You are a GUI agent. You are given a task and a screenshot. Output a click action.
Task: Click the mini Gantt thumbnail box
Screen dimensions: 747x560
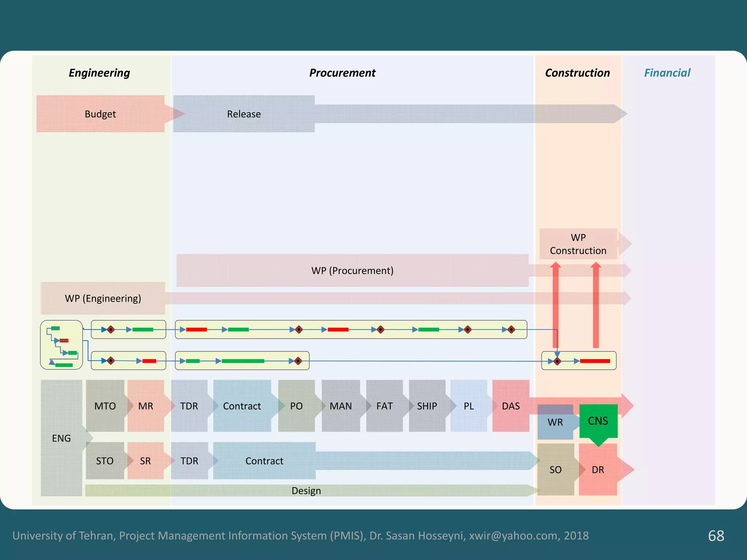click(62, 345)
